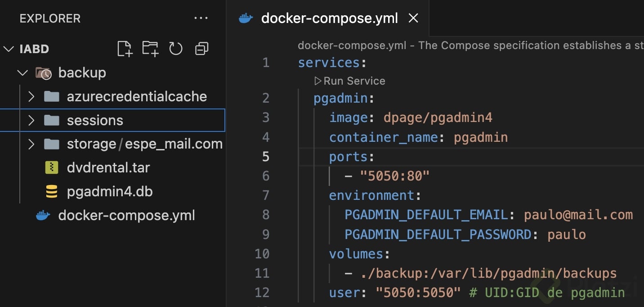Expand the sessions folder
Viewport: 644px width, 307px height.
coord(31,120)
